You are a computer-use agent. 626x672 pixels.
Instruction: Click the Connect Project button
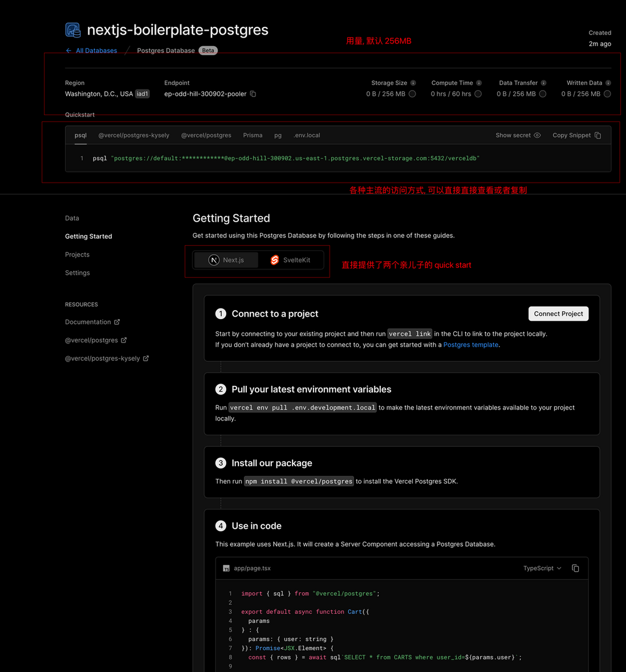pos(558,313)
